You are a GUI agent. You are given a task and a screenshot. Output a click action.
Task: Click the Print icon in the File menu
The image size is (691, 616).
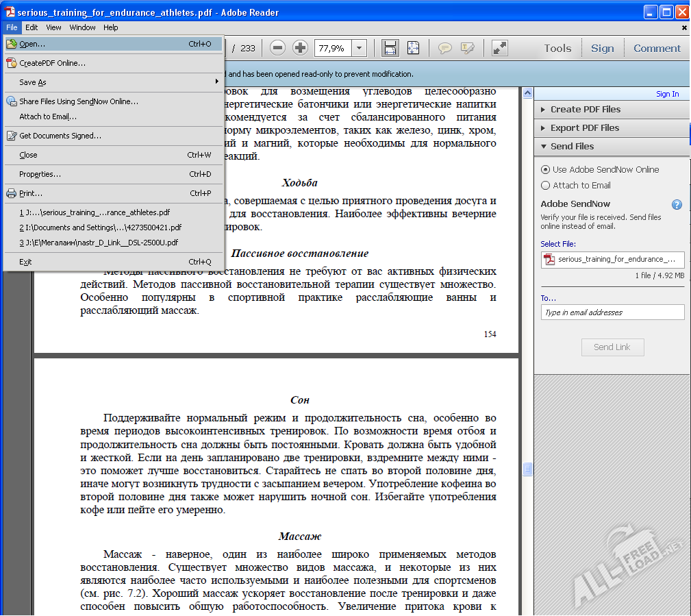(x=11, y=193)
